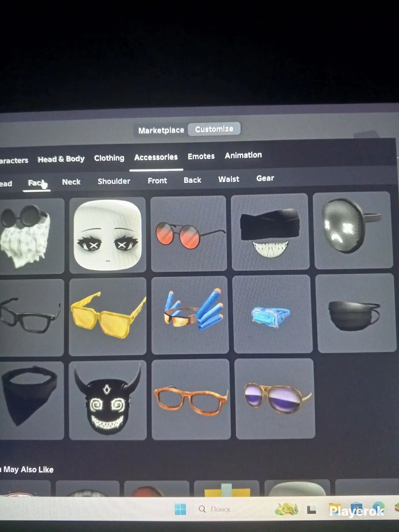Screen dimensions: 399x532
Task: Open the Windows Start menu
Action: coord(180,509)
